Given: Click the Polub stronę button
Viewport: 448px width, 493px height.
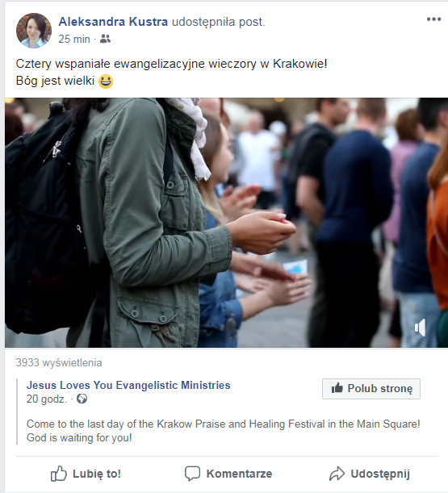Looking at the screenshot, I should (371, 389).
